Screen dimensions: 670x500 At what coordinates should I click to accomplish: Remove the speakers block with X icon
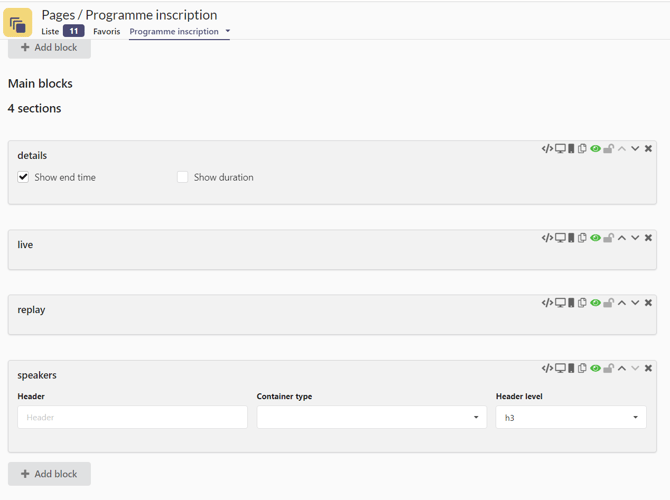pyautogui.click(x=648, y=369)
